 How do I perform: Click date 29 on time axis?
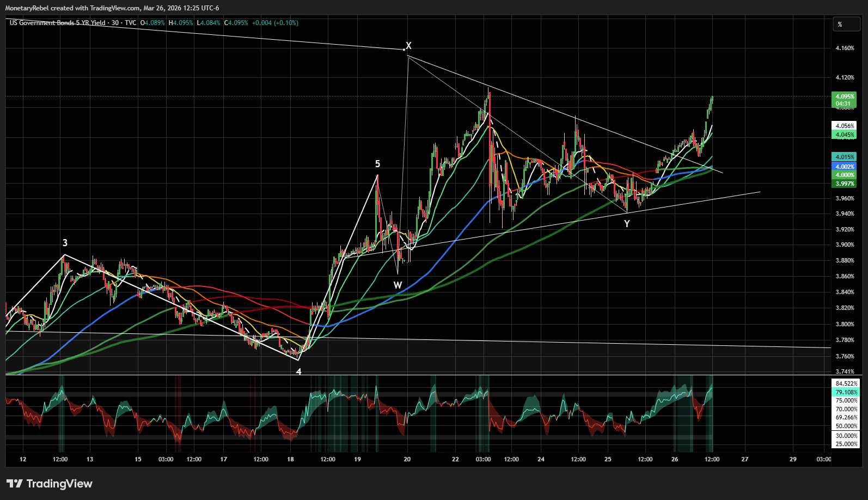point(793,459)
